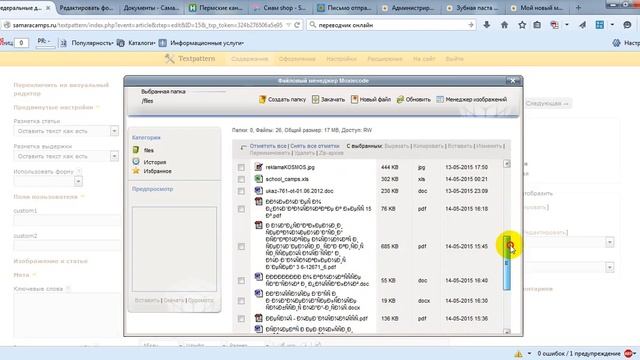Click the Create folder icon

pos(262,99)
